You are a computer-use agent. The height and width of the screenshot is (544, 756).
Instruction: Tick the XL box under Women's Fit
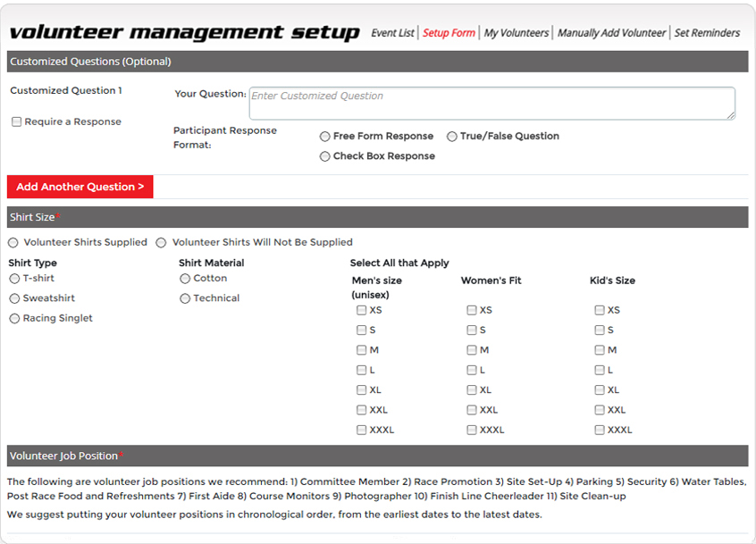[x=472, y=390]
